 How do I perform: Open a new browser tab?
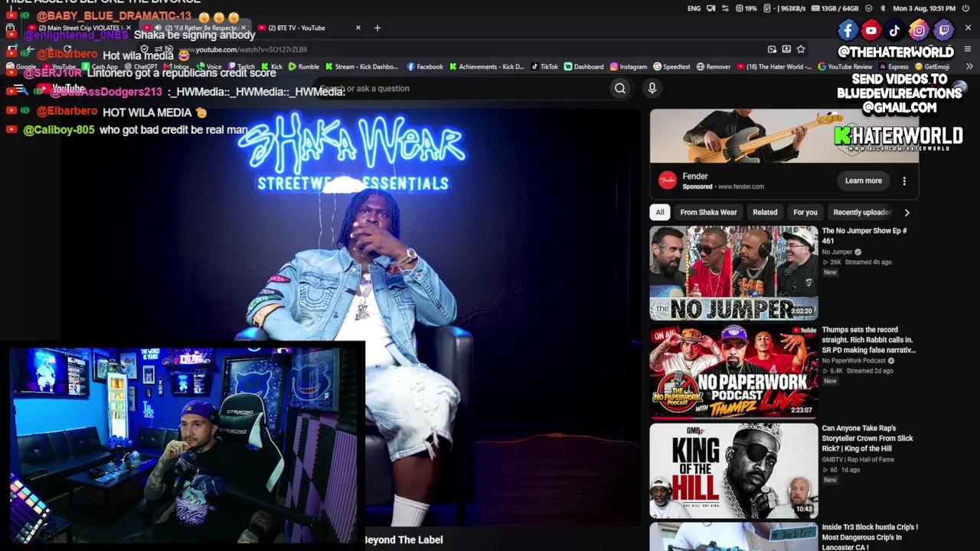377,28
